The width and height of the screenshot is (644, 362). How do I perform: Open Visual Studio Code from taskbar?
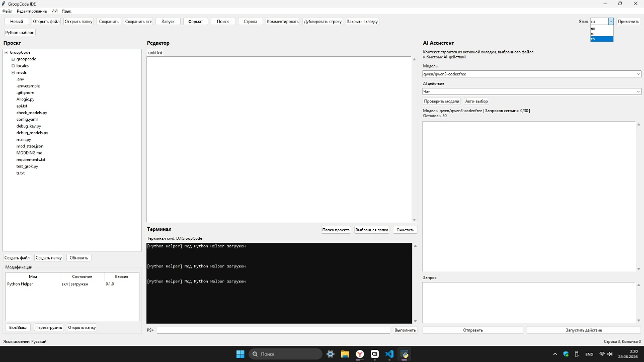click(x=389, y=354)
